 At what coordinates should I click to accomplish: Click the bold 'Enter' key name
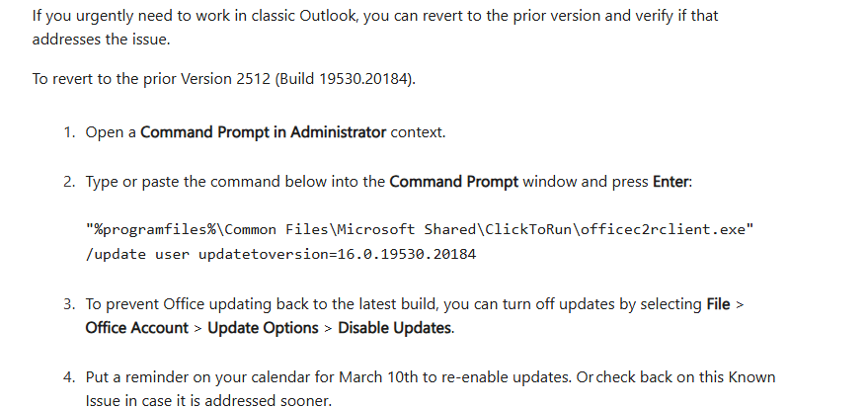tap(671, 182)
